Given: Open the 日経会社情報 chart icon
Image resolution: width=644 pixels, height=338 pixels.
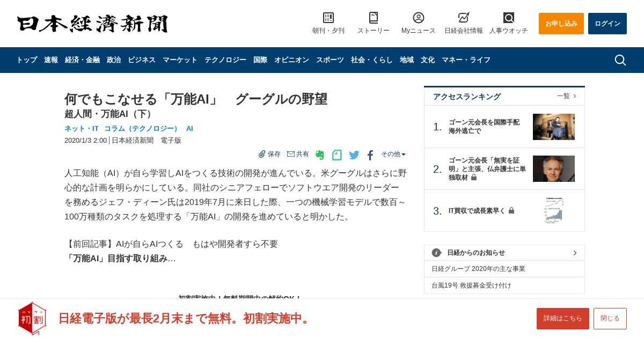Looking at the screenshot, I should click(x=464, y=18).
